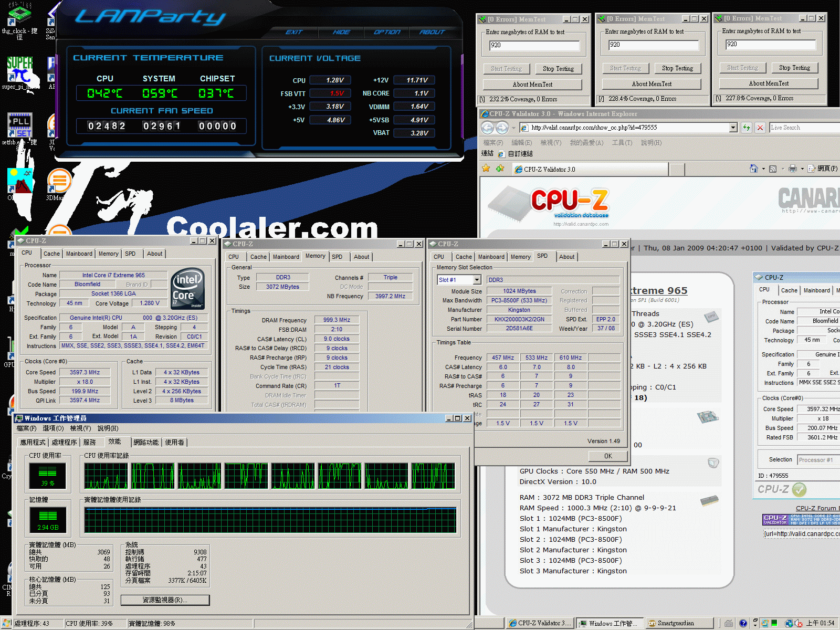Open 使用者 tab in Task Manager
The height and width of the screenshot is (630, 840).
pos(174,442)
